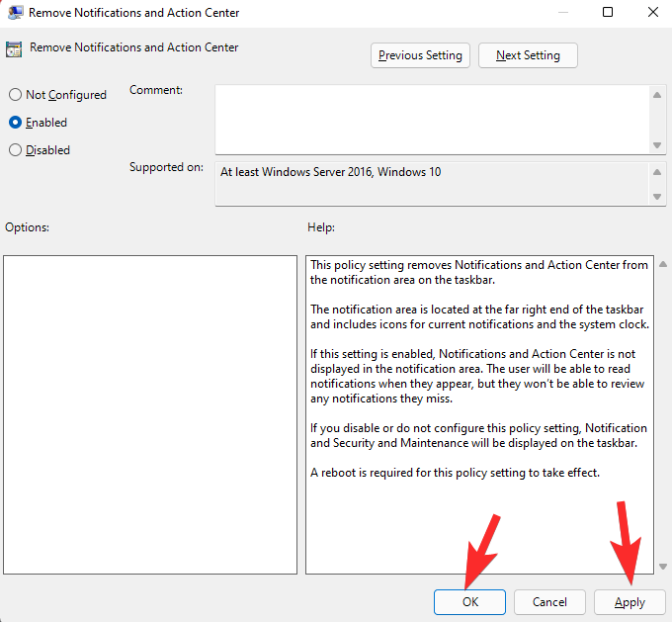Screen dimensions: 672x622
Task: Click Help pane scroll up arrow
Action: click(x=662, y=265)
